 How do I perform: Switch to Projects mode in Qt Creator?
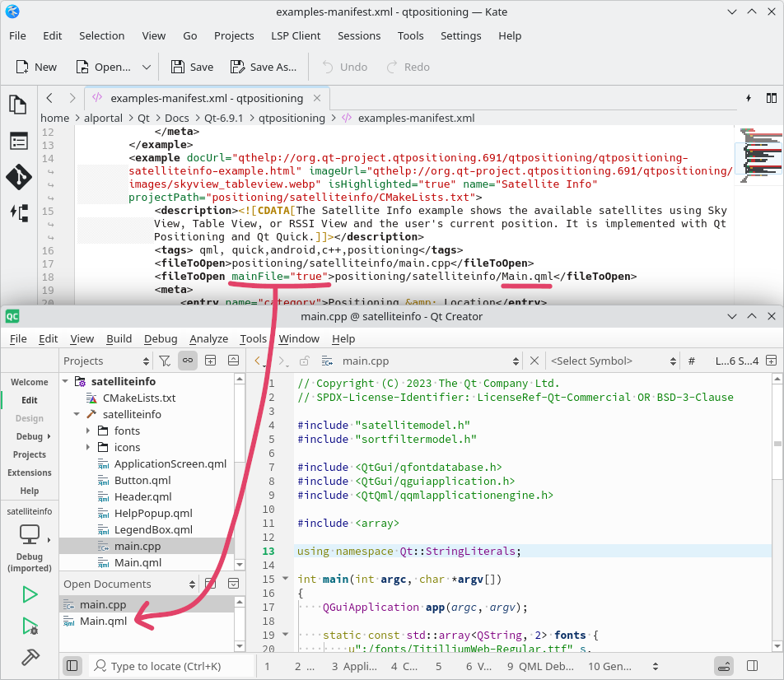[30, 454]
